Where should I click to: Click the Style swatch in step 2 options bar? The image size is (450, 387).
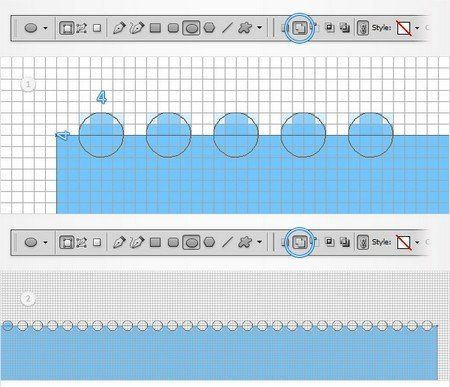coord(404,242)
